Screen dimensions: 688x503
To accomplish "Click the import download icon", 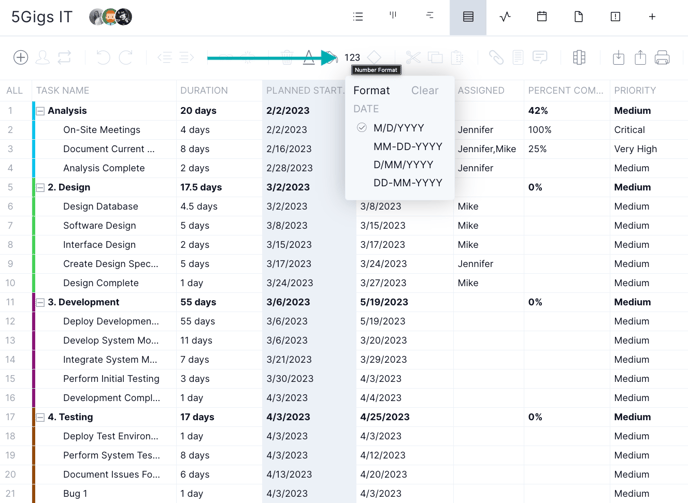I will coord(618,57).
